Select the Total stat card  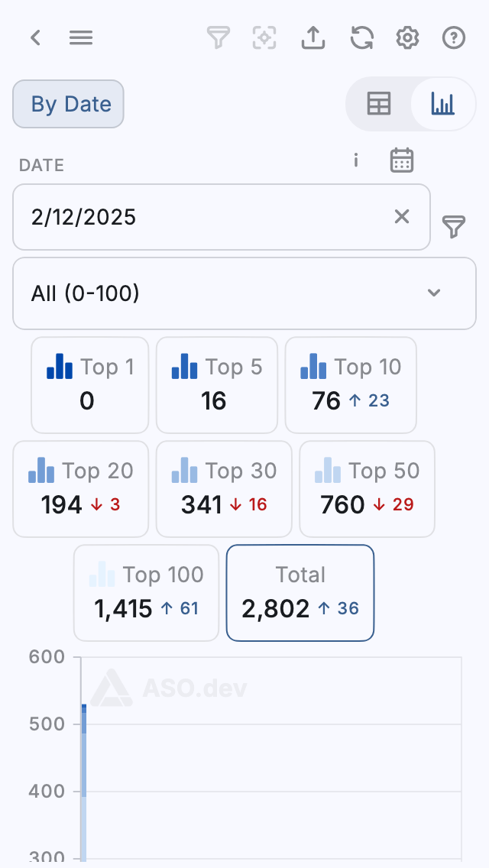(300, 592)
